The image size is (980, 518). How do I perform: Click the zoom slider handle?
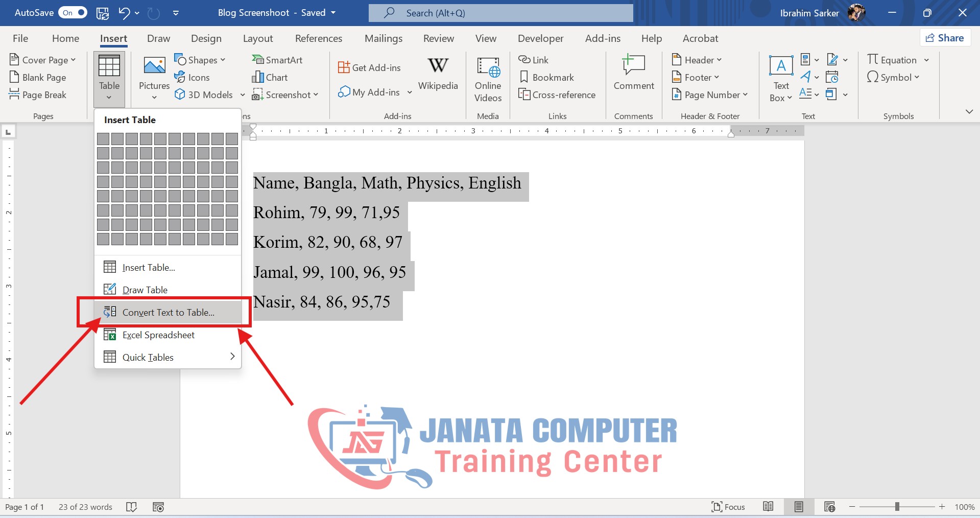(897, 507)
